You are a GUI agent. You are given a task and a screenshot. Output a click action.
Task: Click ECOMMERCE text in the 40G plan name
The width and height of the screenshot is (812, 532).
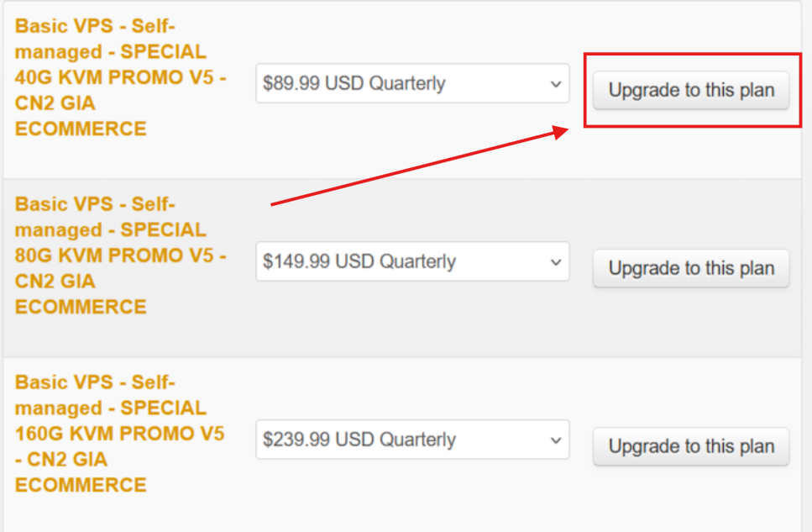(81, 129)
